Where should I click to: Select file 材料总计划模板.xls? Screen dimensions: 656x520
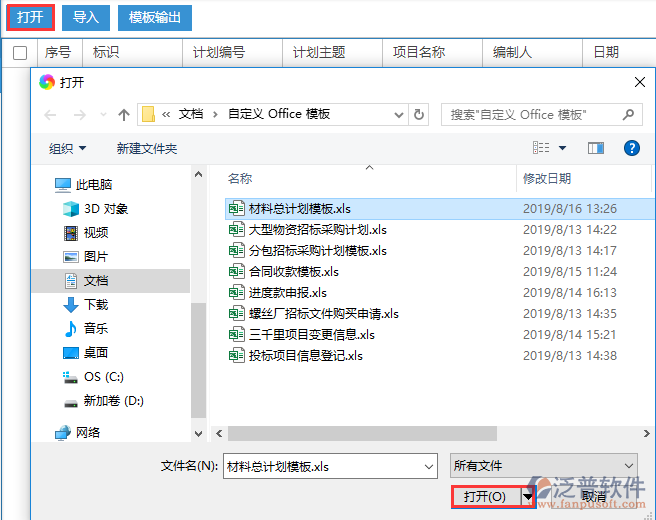tap(440, 208)
